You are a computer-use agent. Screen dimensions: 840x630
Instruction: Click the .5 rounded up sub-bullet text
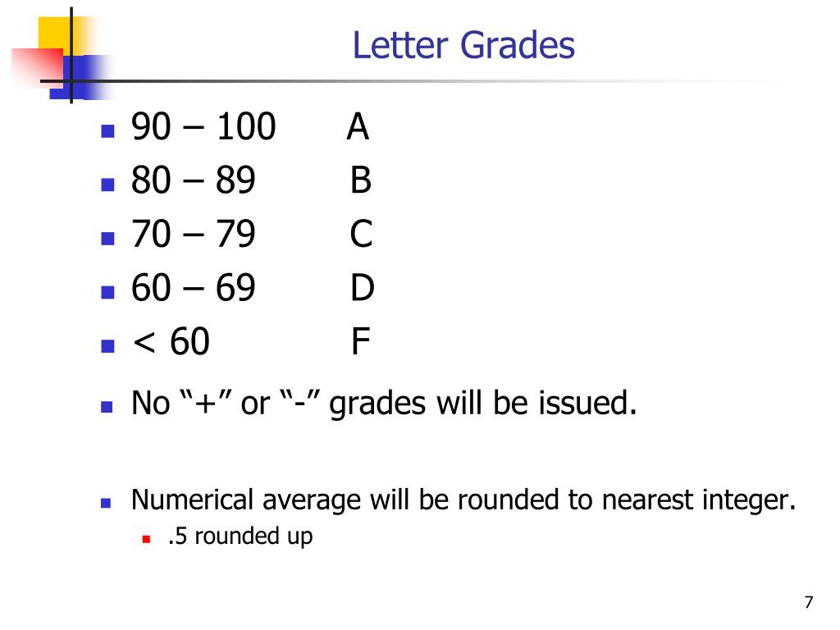pyautogui.click(x=240, y=536)
